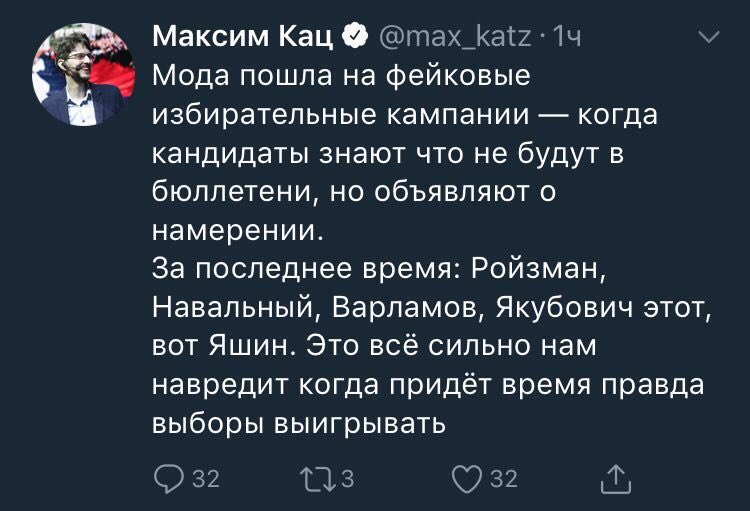This screenshot has width=750, height=511.
Task: Tap the share upload icon
Action: click(616, 479)
